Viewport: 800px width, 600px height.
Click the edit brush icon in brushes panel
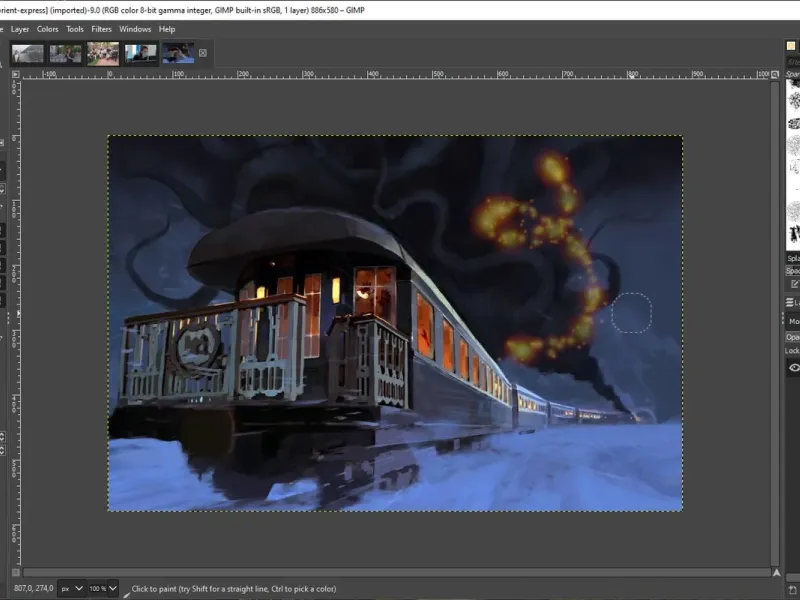click(x=794, y=284)
